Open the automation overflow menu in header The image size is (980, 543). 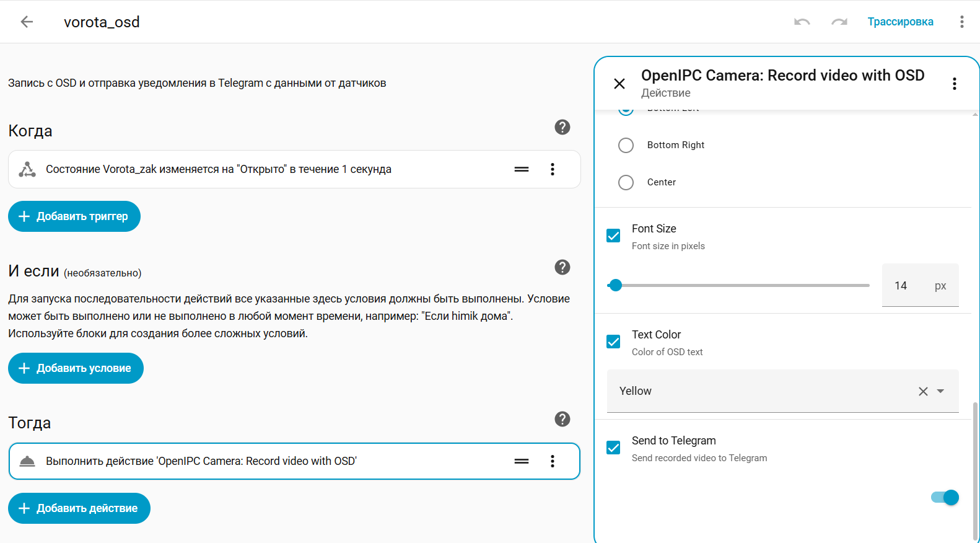coord(961,22)
